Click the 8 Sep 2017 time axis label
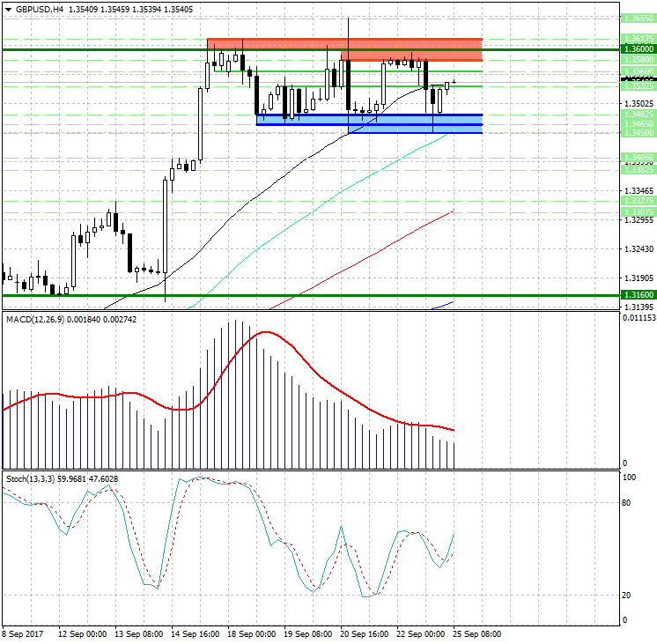 [25, 633]
